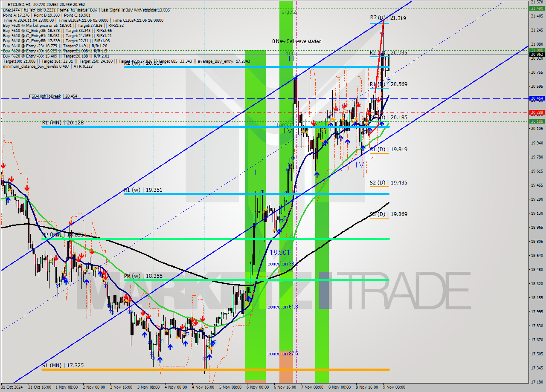The height and width of the screenshot is (392, 546).
Task: Click the 'ETCUSD,H1' symbol title
Action: [x=20, y=5]
